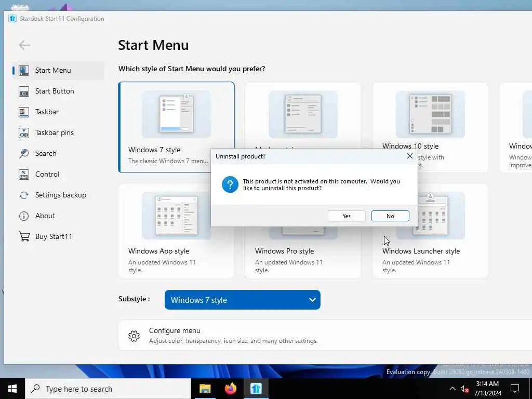Click the clock showing 3:14 AM
The height and width of the screenshot is (399, 532).
(487, 384)
